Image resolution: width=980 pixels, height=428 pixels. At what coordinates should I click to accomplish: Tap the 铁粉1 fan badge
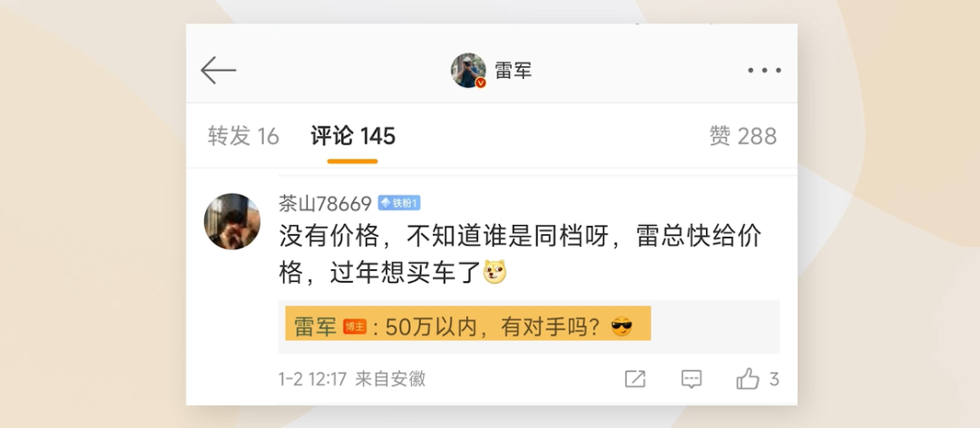point(398,203)
